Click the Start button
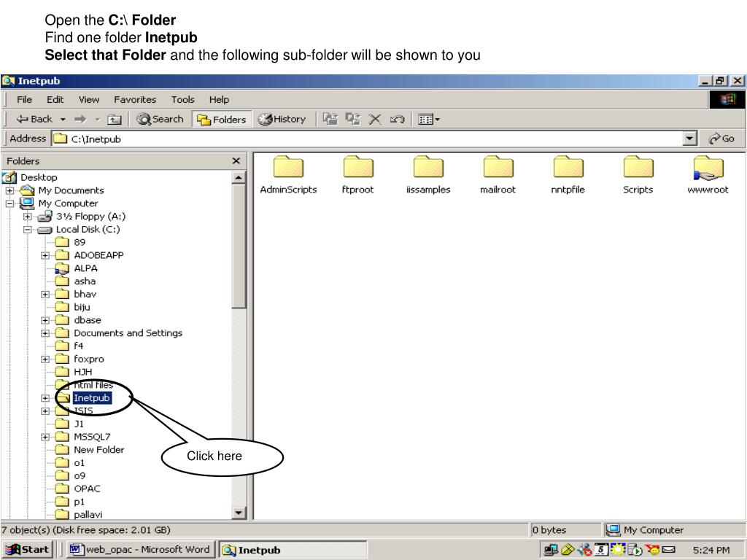 point(27,550)
